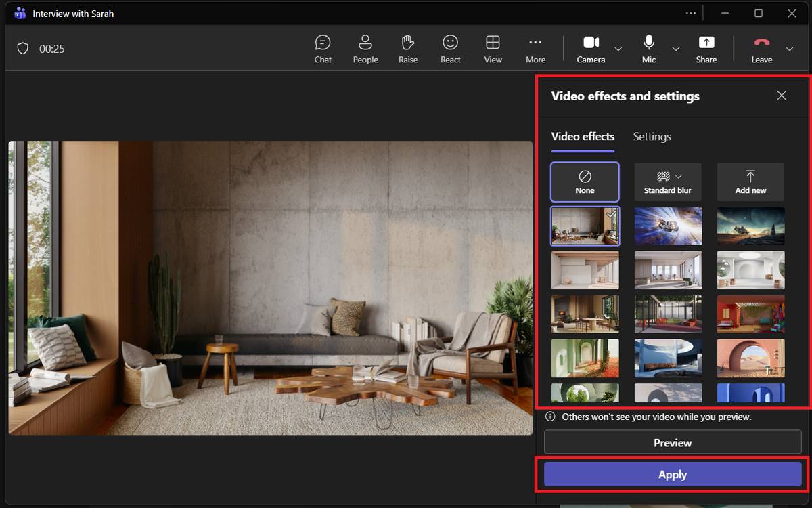Open the React emoji menu

click(450, 49)
